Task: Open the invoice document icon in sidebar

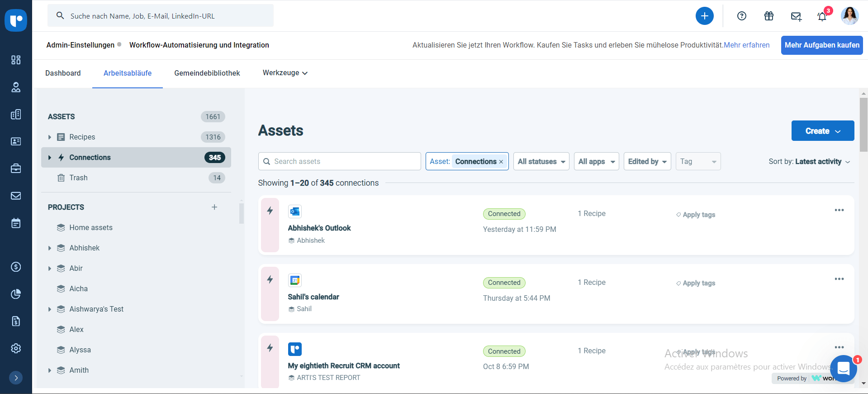Action: click(16, 321)
